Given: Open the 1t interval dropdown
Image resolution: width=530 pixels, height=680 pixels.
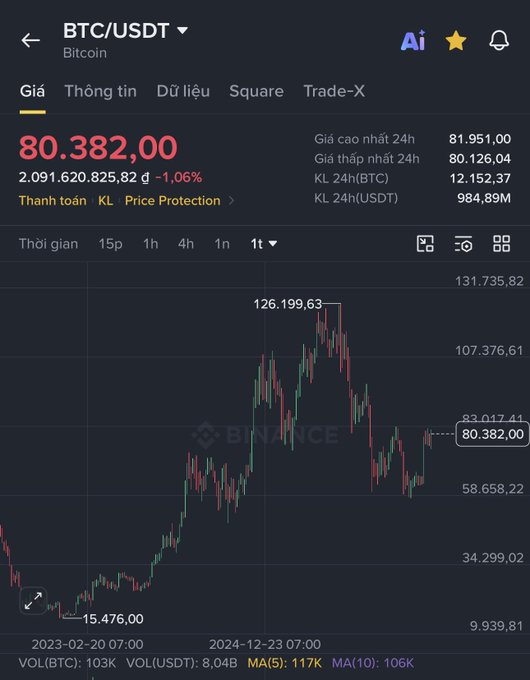Looking at the screenshot, I should click(263, 244).
